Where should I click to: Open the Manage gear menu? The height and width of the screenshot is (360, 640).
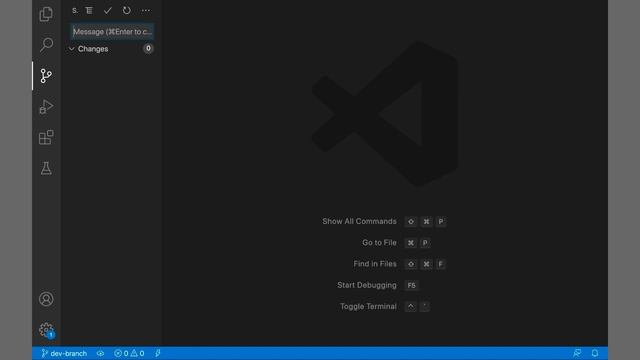coord(46,330)
